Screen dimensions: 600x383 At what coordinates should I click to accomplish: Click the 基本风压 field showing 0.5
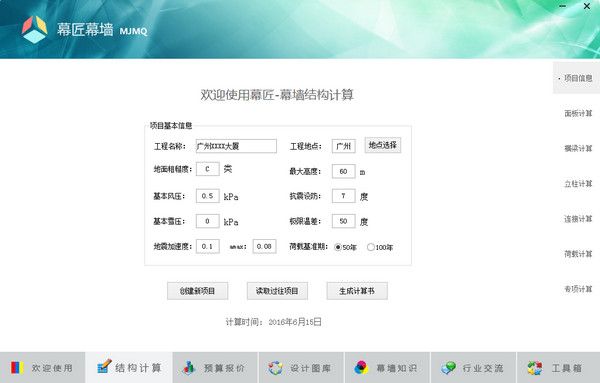tap(207, 196)
